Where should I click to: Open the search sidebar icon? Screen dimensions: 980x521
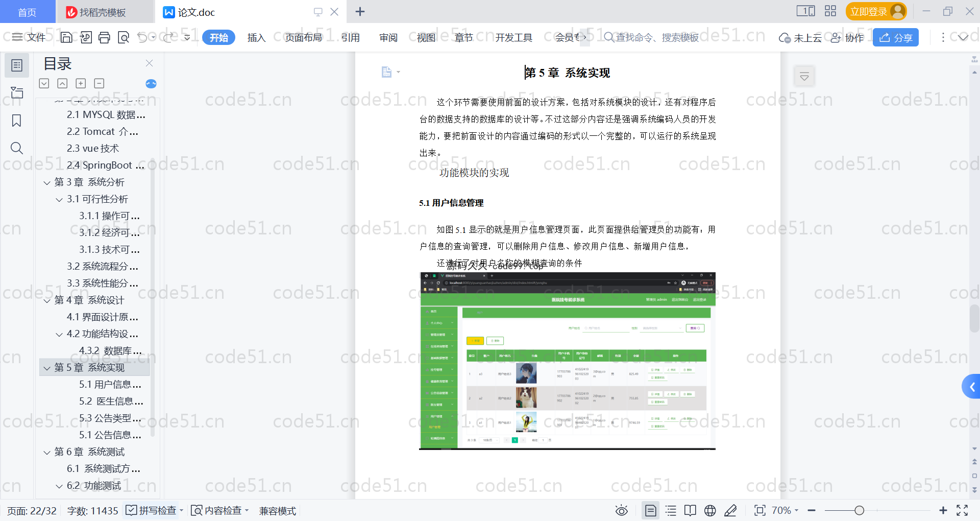tap(17, 148)
